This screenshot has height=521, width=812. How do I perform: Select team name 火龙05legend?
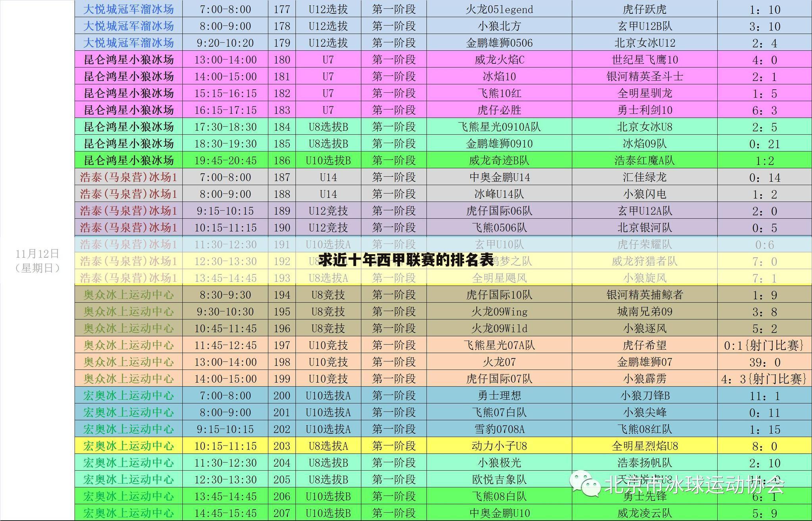[499, 9]
